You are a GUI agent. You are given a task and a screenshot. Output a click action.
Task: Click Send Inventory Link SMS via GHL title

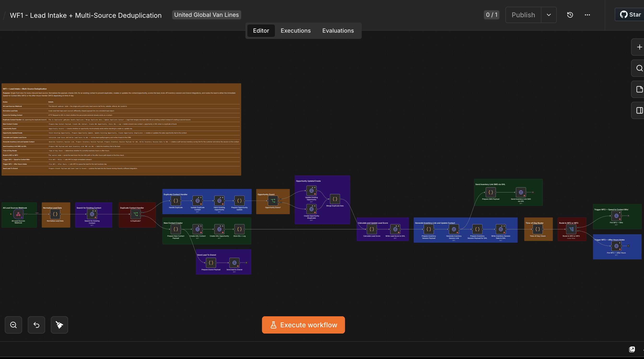click(x=490, y=184)
